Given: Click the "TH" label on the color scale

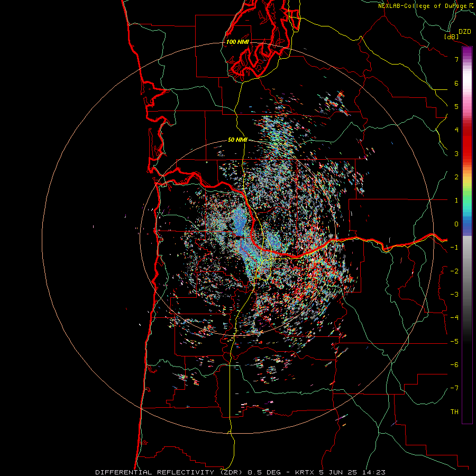Looking at the screenshot, I should pos(454,412).
